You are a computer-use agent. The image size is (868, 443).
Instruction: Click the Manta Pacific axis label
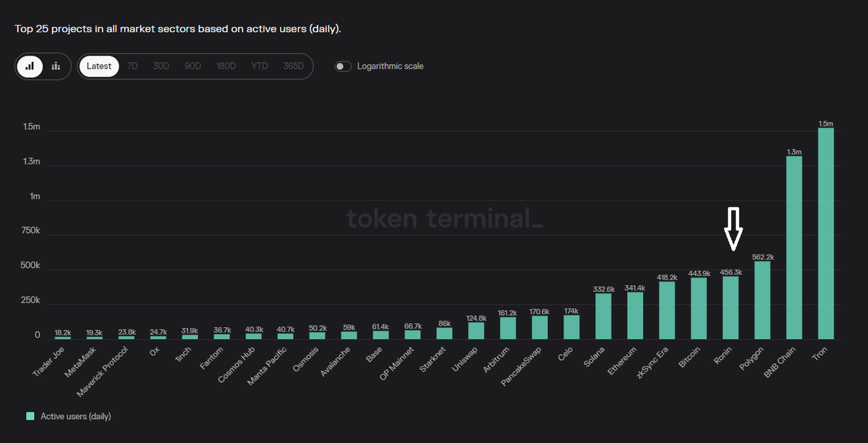pyautogui.click(x=267, y=365)
